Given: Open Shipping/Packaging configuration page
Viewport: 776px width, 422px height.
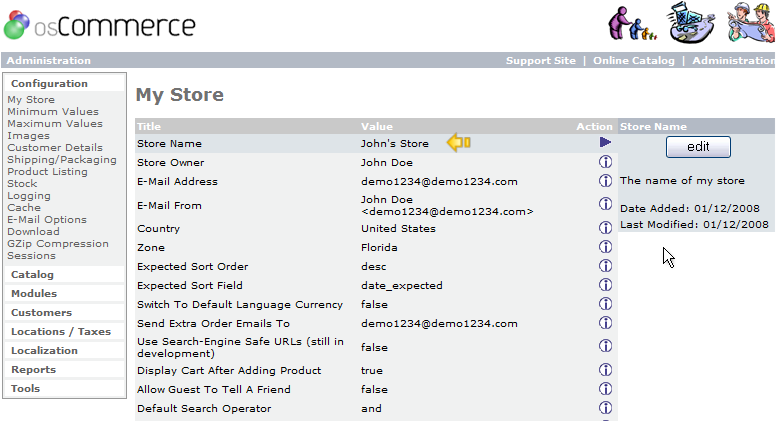Looking at the screenshot, I should [61, 160].
